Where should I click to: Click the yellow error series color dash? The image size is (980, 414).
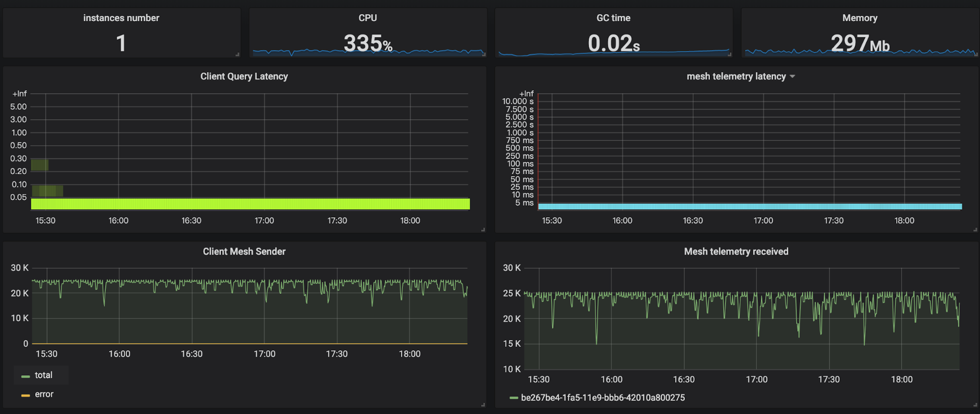coord(25,395)
